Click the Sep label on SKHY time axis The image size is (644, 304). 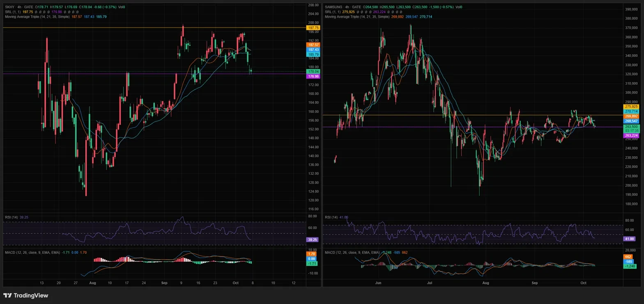pos(164,283)
